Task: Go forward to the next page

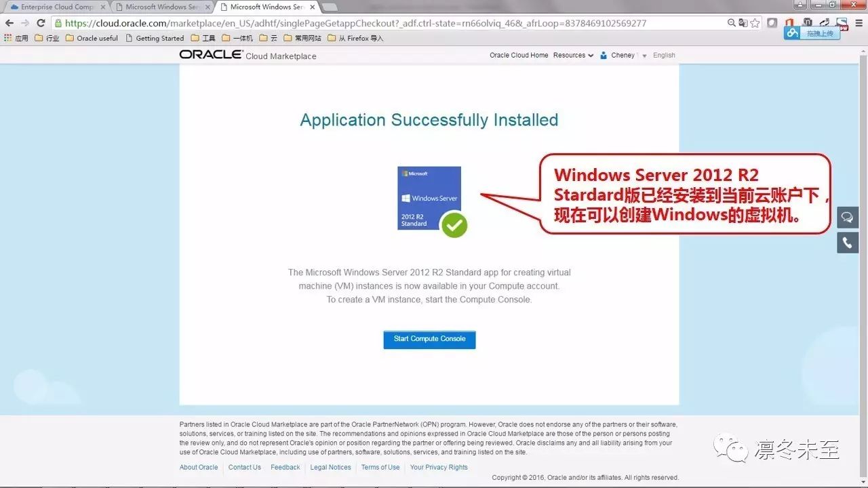Action: [25, 23]
